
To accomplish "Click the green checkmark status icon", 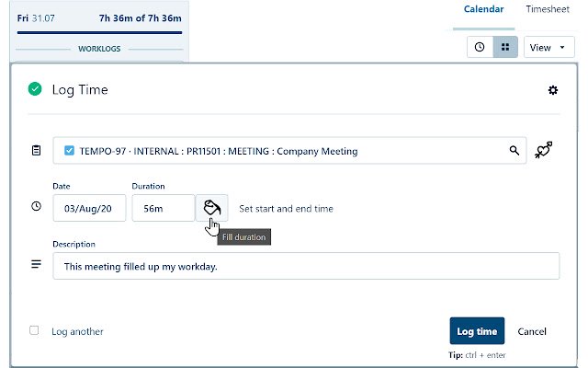I will (x=35, y=89).
